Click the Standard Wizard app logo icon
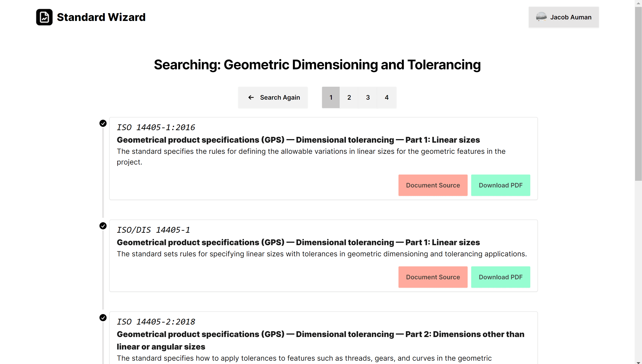The width and height of the screenshot is (642, 364). pos(44,17)
